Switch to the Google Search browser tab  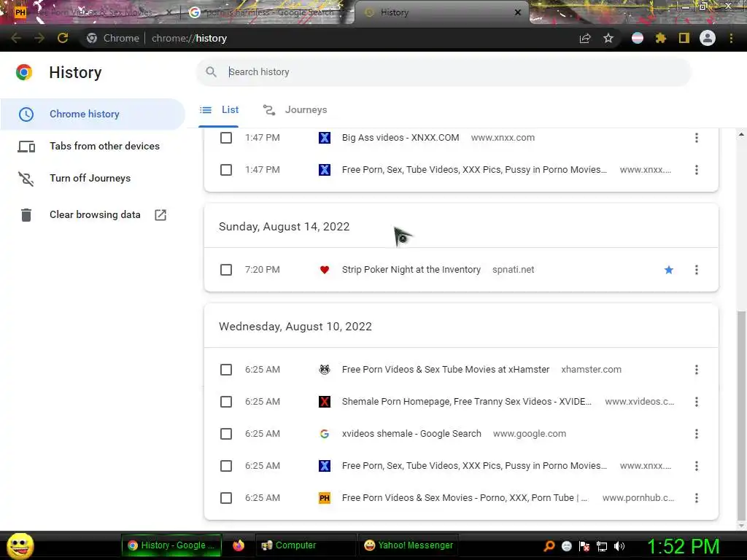pyautogui.click(x=268, y=12)
